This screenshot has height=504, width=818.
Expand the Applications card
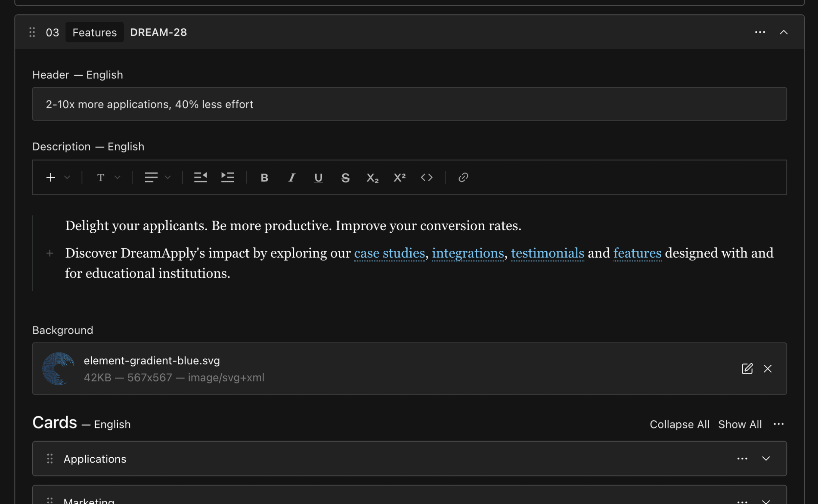766,459
